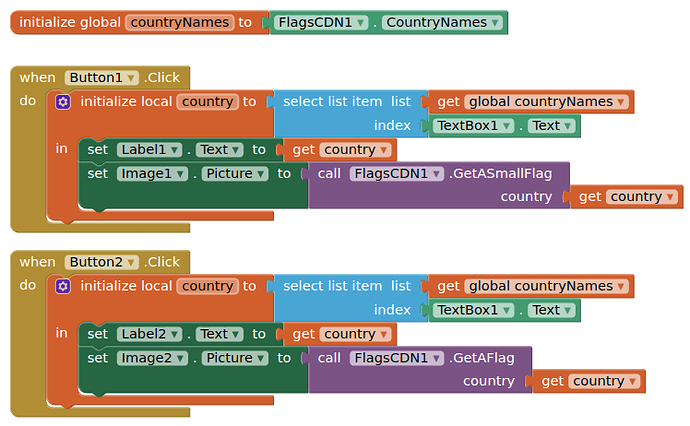Open mutator gear icon in Button2 local block
This screenshot has height=426, width=690.
point(62,286)
